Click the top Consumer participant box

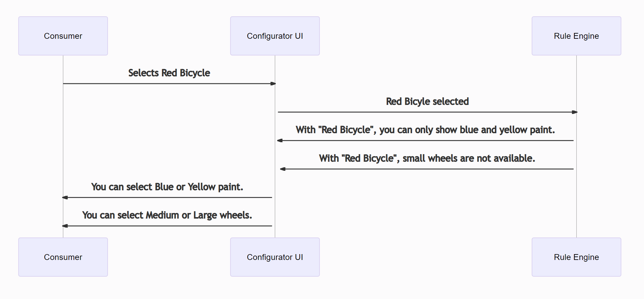(63, 36)
